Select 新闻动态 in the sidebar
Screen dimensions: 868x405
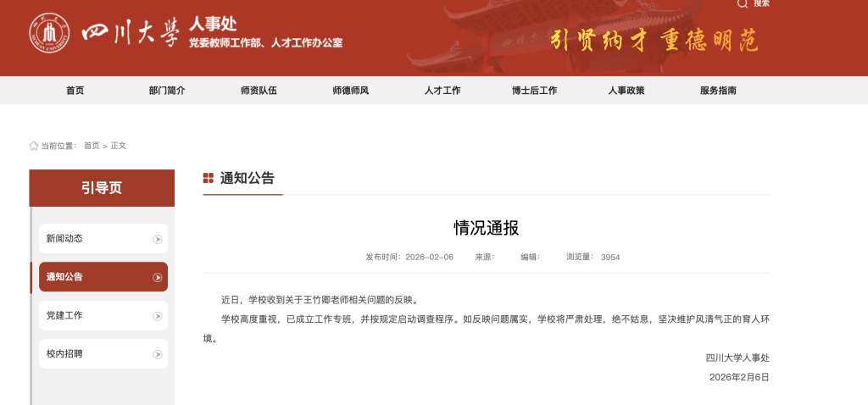click(x=65, y=239)
